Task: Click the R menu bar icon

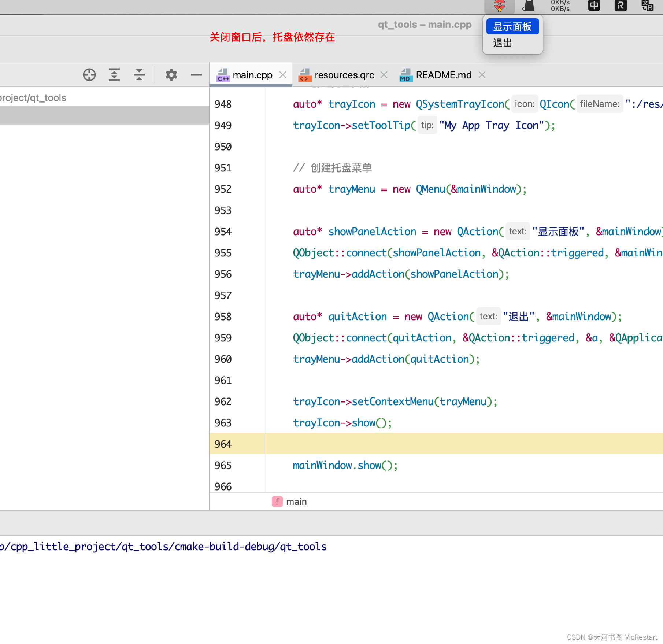Action: (621, 6)
